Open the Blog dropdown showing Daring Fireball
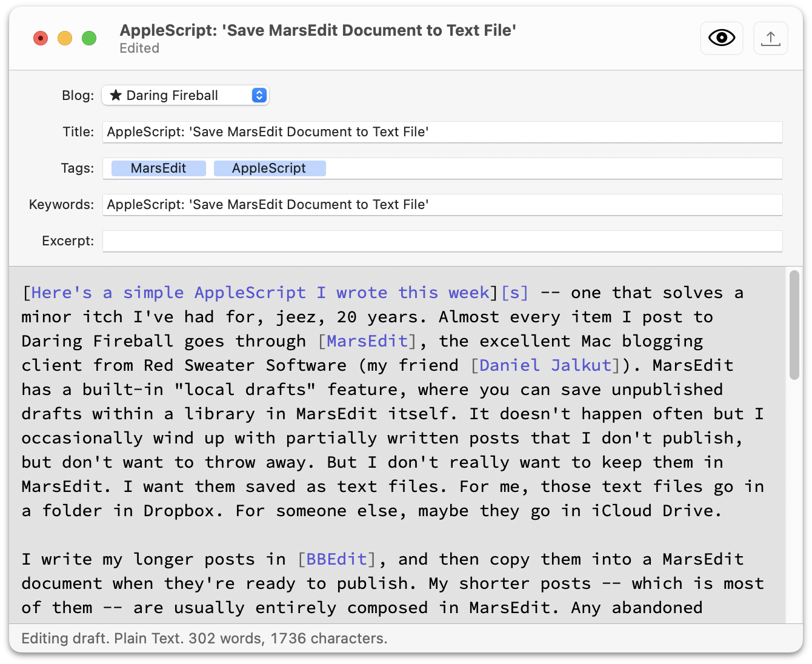This screenshot has height=664, width=812. coord(185,95)
